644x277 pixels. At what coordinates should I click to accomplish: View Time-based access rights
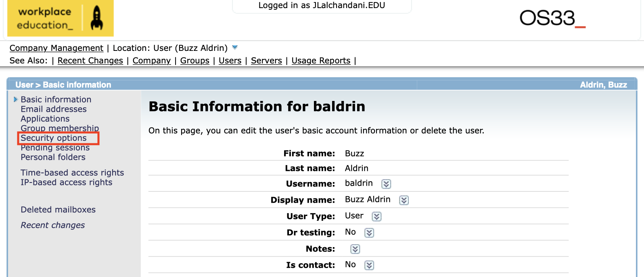click(72, 173)
